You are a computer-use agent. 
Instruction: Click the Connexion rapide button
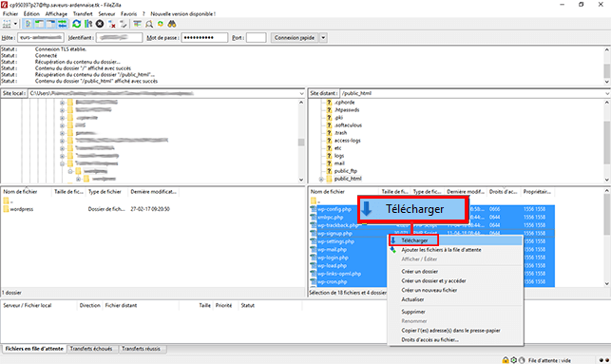pos(295,38)
